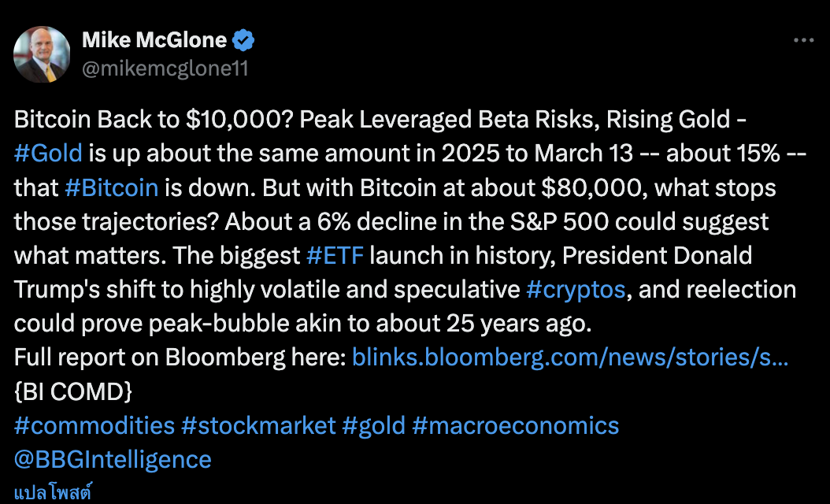830x504 pixels.
Task: Click the #commodities hashtag
Action: coord(94,425)
